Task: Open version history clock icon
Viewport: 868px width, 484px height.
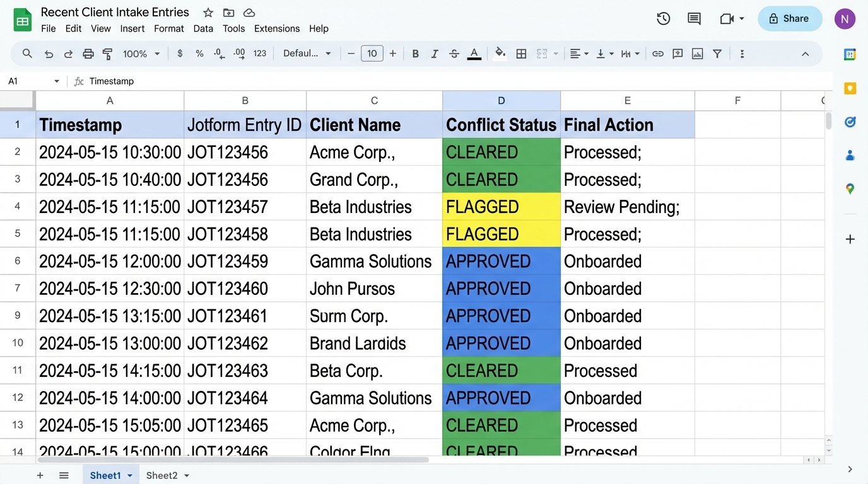Action: point(663,19)
